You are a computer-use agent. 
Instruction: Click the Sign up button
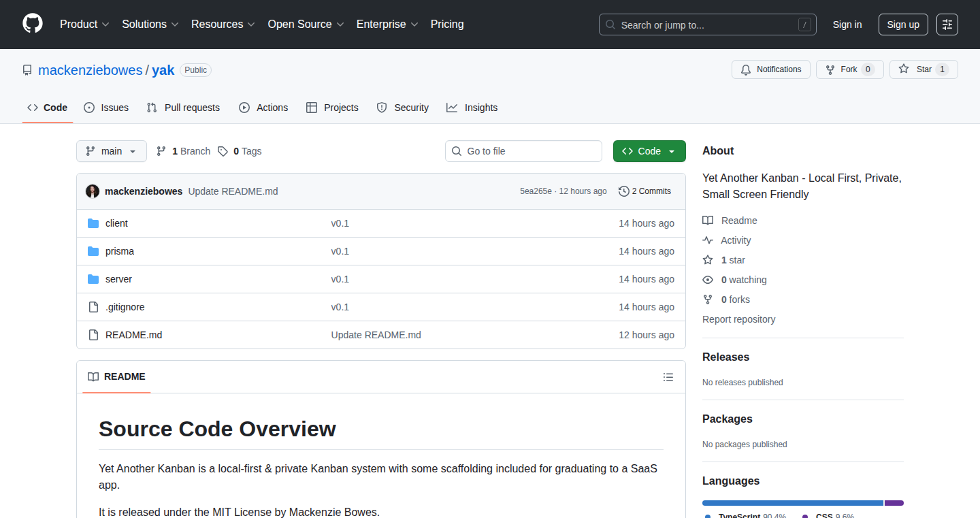[x=903, y=25]
